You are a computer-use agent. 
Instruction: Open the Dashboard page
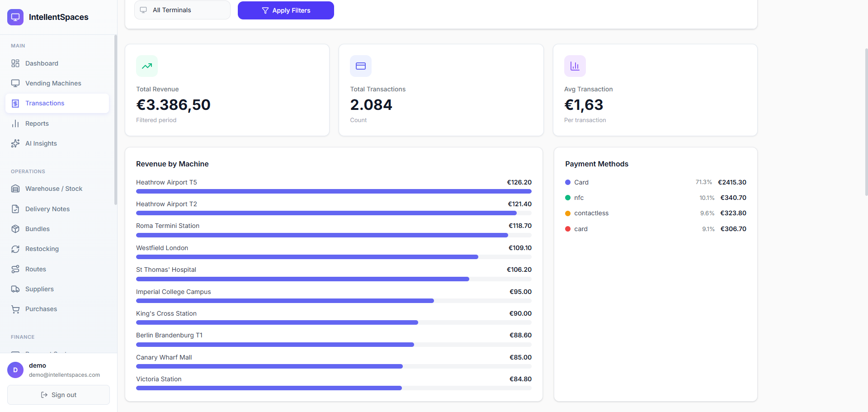pos(57,63)
